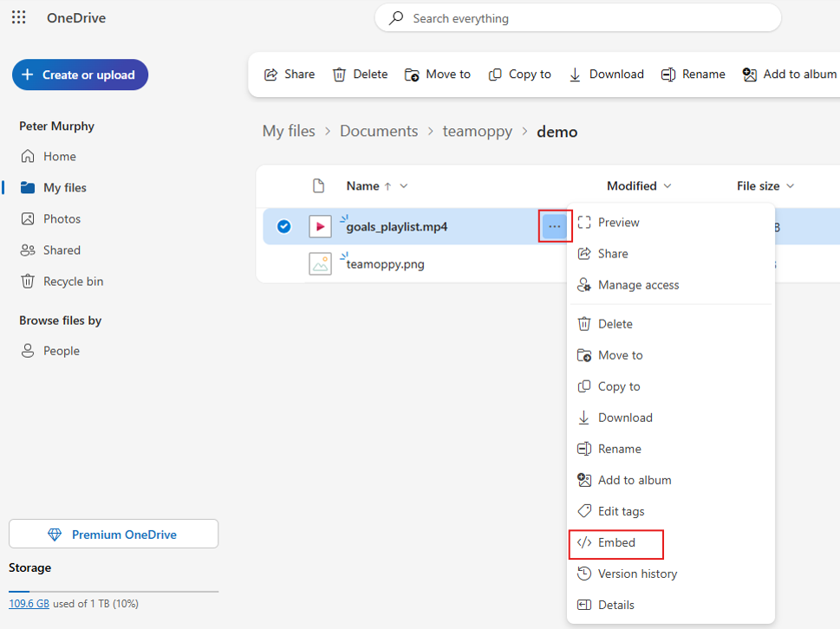Click the Premium OneDrive button
Image resolution: width=840 pixels, height=629 pixels.
point(114,535)
